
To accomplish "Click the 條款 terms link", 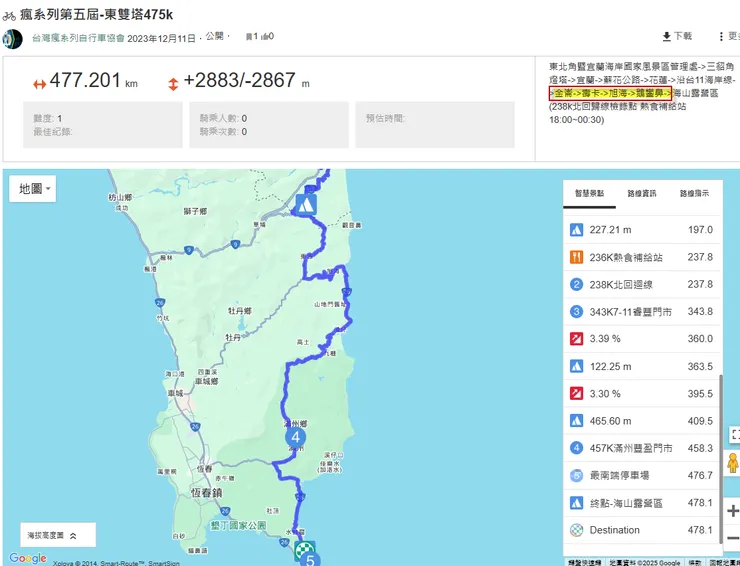I will (x=695, y=563).
